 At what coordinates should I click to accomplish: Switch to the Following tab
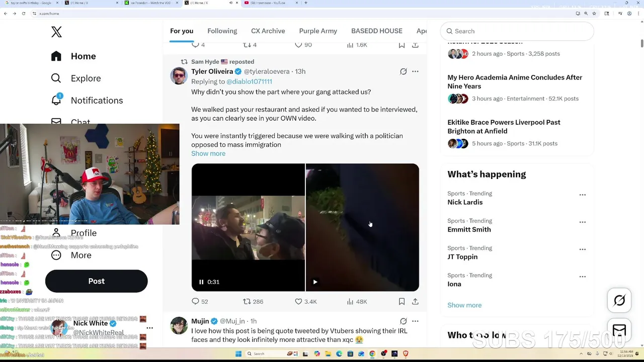[222, 31]
